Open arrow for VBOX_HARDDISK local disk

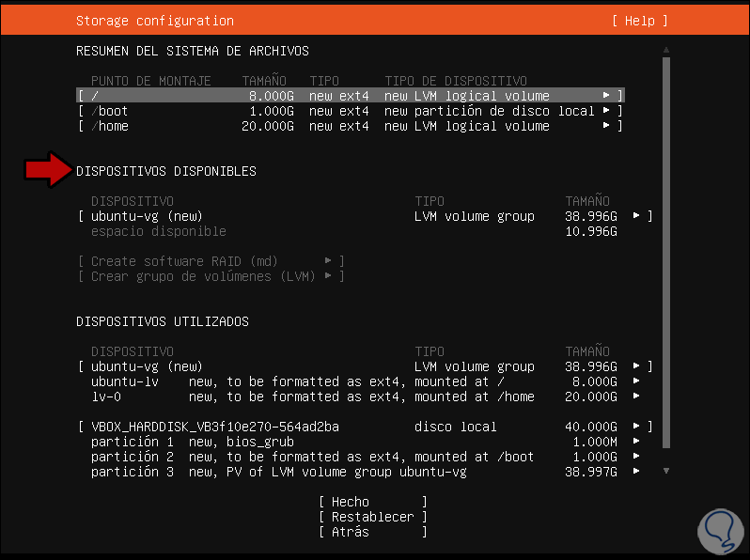pyautogui.click(x=637, y=427)
